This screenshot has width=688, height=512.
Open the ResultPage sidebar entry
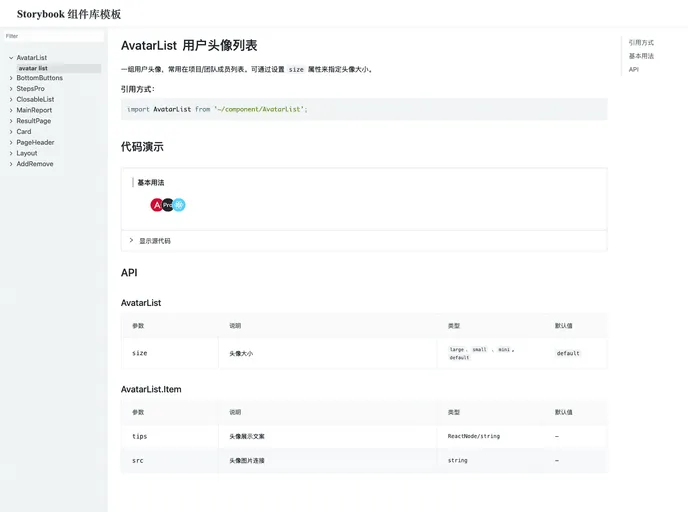[34, 121]
